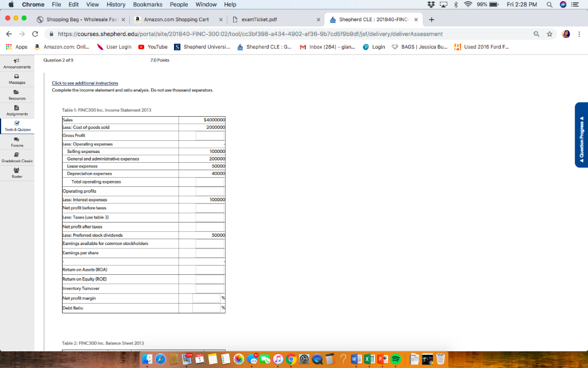Viewport: 588px width, 368px height.
Task: Click the Return on Assets input
Action: tap(210, 270)
